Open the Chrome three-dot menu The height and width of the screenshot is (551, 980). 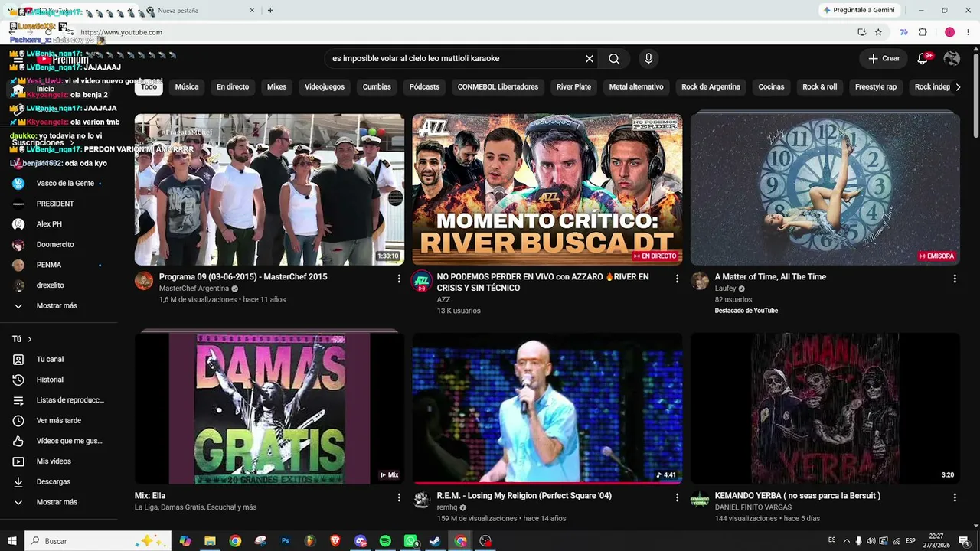tap(969, 32)
